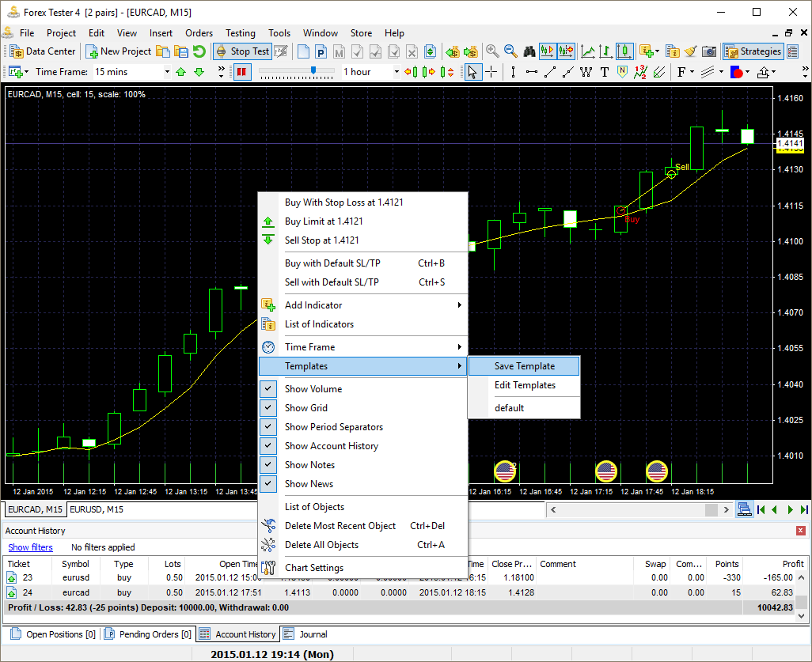
Task: Choose Edit Templates from submenu
Action: pos(524,385)
